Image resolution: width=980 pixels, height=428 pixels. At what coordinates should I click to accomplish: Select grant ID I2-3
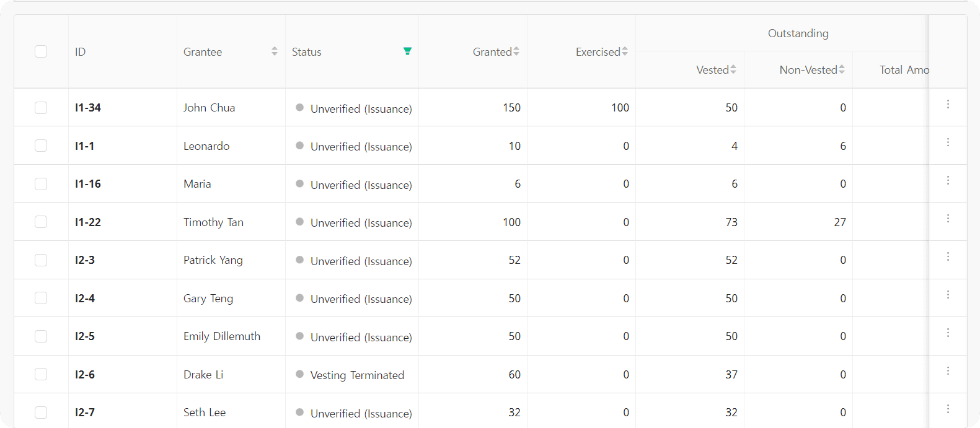[85, 260]
